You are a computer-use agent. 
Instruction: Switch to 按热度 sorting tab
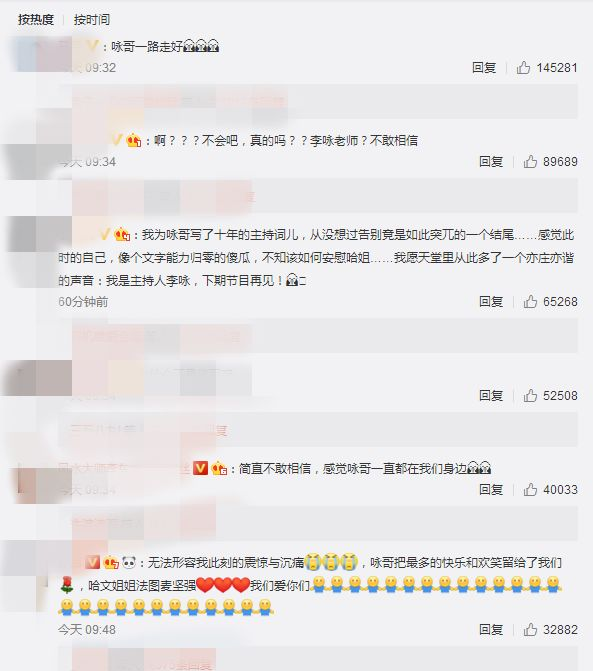(x=36, y=20)
